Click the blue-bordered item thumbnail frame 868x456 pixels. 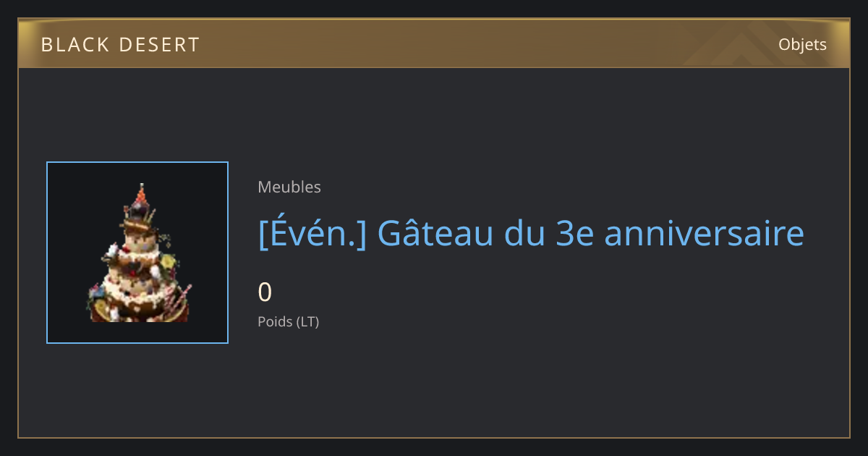[x=137, y=253]
